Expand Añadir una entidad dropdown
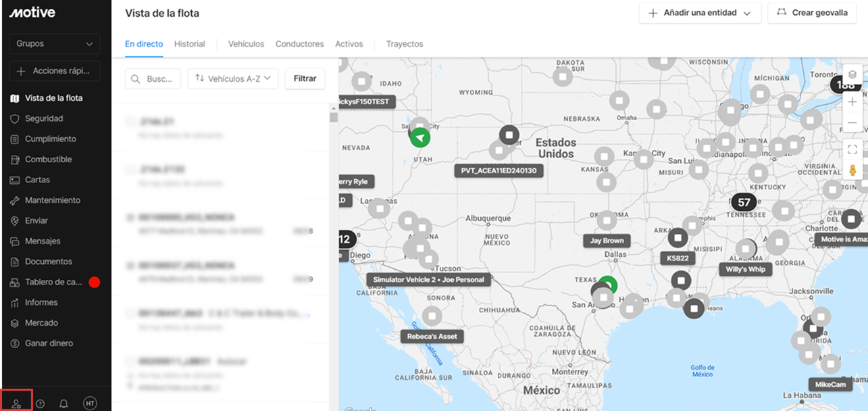This screenshot has width=868, height=411. [700, 13]
